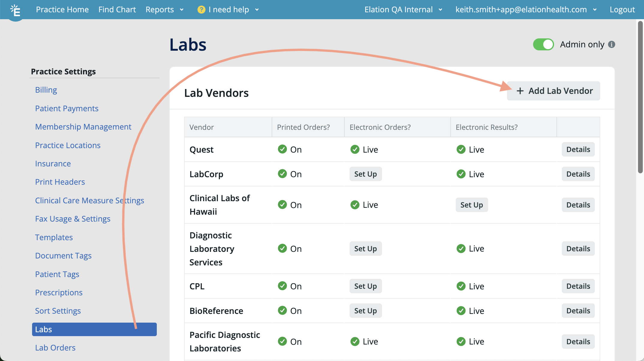The width and height of the screenshot is (644, 361).
Task: Click CPL printed orders On checkmark
Action: coord(282,286)
